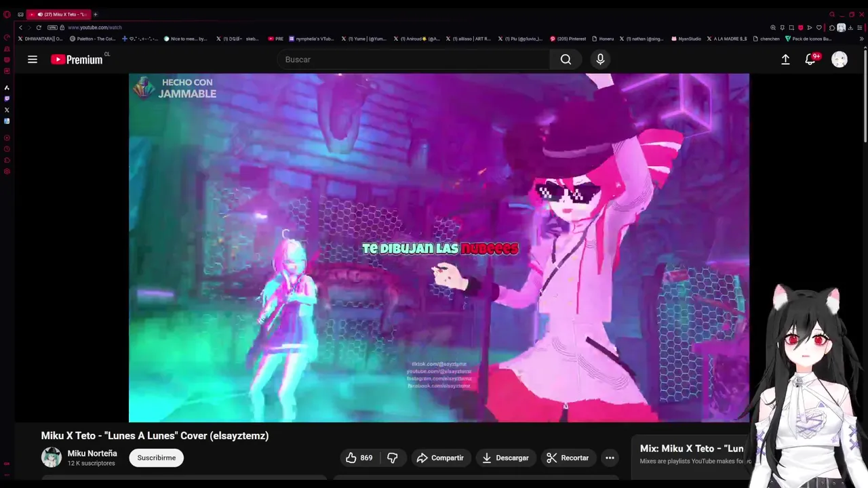This screenshot has height=488, width=868.
Task: Click the YouTube Premium logo
Action: point(77,60)
